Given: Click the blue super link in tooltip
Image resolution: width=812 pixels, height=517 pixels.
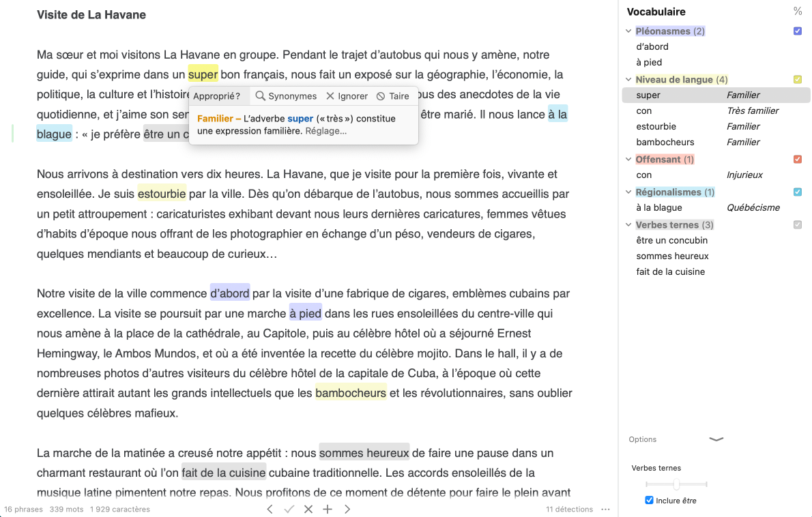Looking at the screenshot, I should pos(300,119).
